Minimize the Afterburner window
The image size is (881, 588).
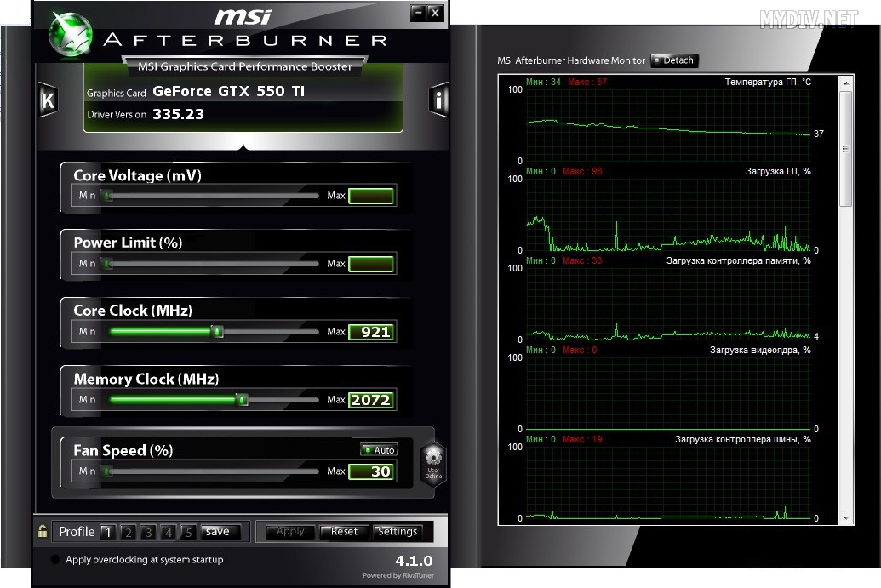tap(417, 13)
